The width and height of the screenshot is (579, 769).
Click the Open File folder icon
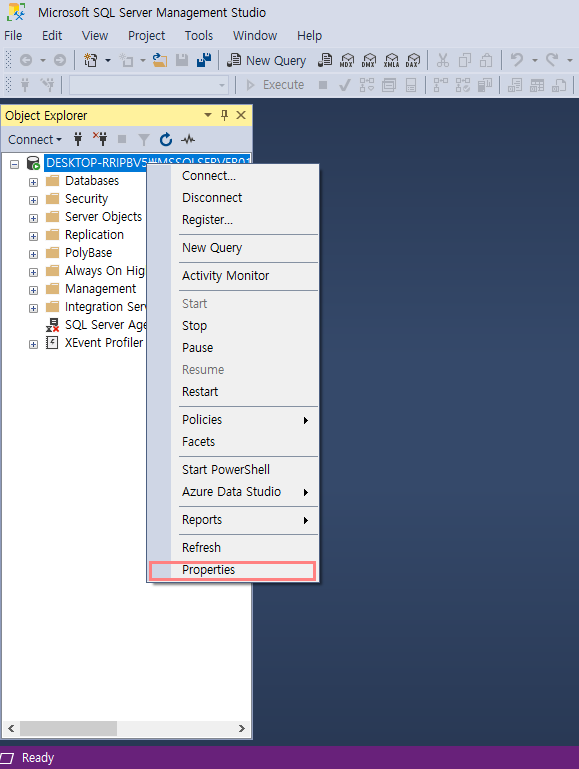tap(160, 60)
